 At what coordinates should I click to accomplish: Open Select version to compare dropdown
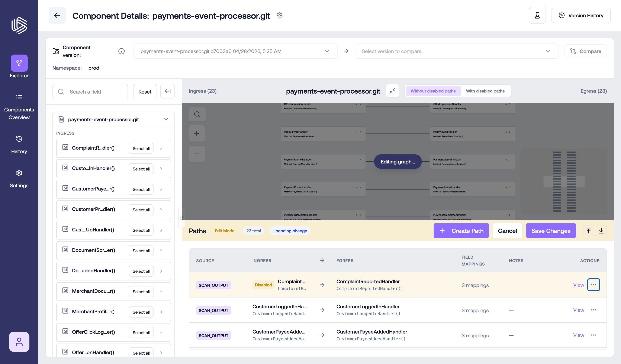click(456, 51)
